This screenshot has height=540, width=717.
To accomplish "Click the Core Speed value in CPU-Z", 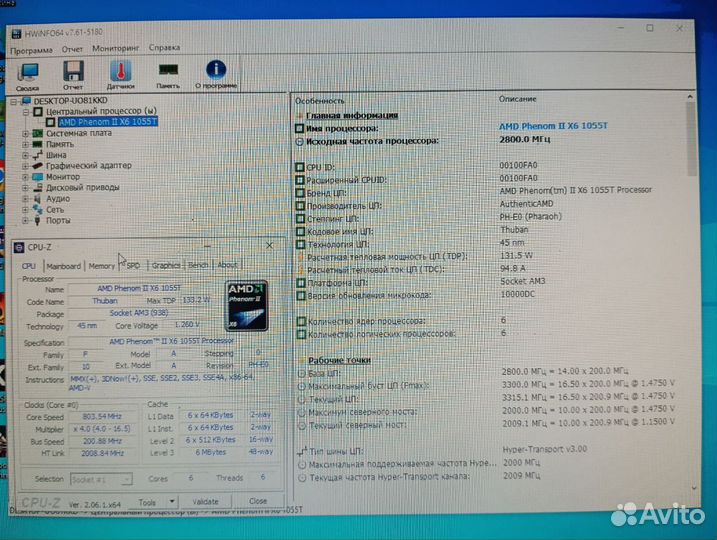I will pos(102,417).
